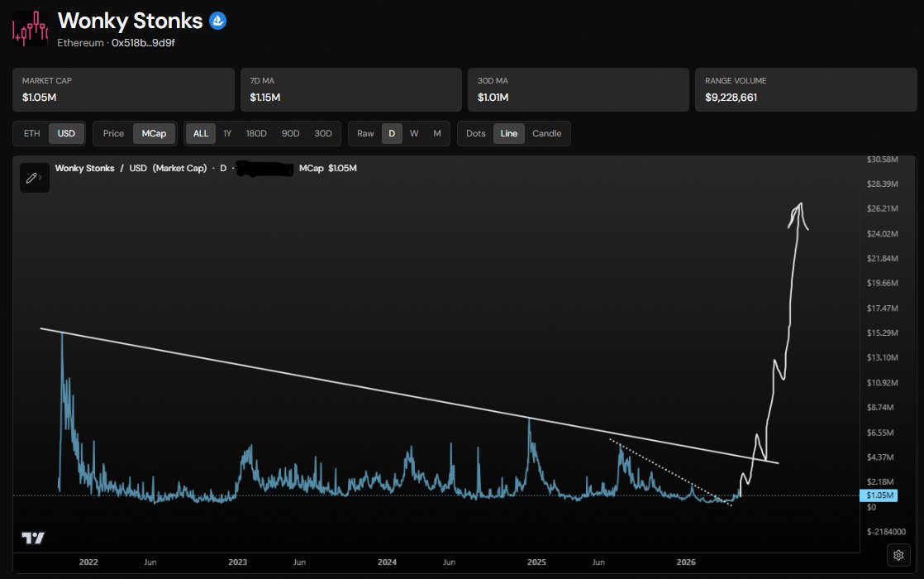Click the $8.74M axis label
Viewport: 924px width, 579px height.
coord(880,407)
